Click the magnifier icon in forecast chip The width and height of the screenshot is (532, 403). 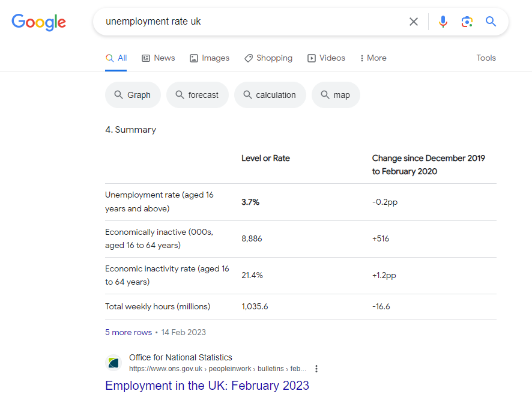pos(180,95)
